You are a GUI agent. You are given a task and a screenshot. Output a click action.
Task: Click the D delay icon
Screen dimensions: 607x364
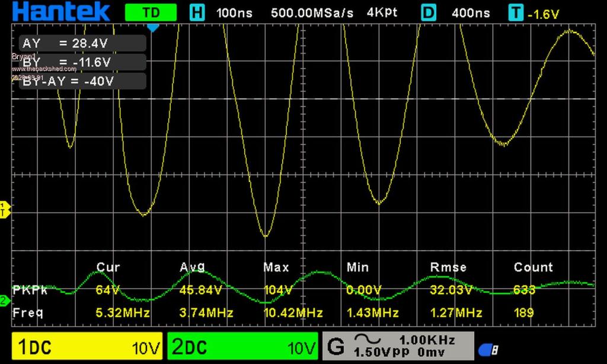pos(428,12)
